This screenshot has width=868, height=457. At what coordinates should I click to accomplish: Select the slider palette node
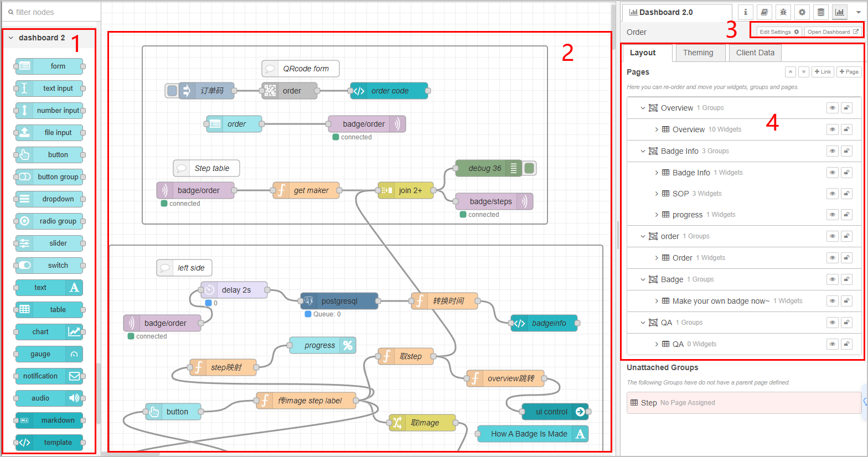click(x=49, y=243)
